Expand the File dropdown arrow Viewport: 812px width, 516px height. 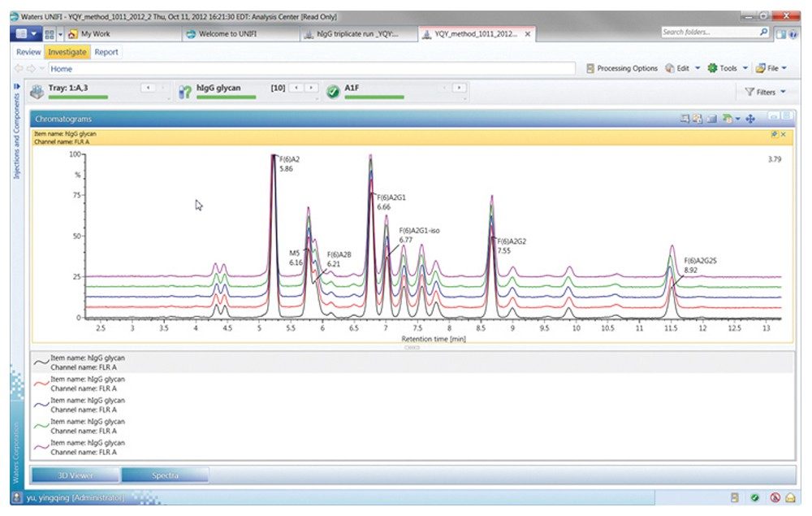pyautogui.click(x=784, y=68)
